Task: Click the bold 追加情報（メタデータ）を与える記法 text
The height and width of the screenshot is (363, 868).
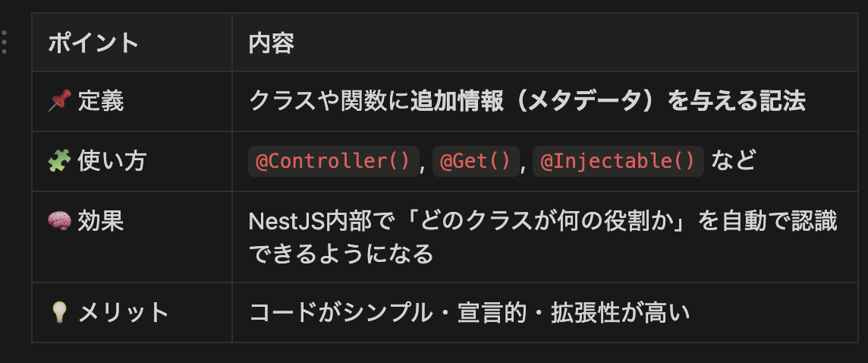Action: pyautogui.click(x=608, y=102)
